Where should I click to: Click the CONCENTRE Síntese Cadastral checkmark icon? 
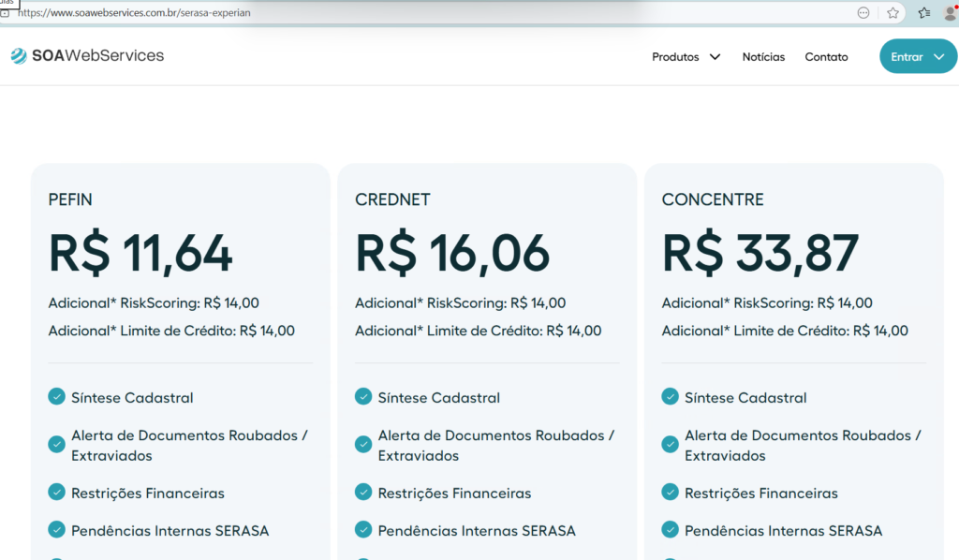(671, 397)
